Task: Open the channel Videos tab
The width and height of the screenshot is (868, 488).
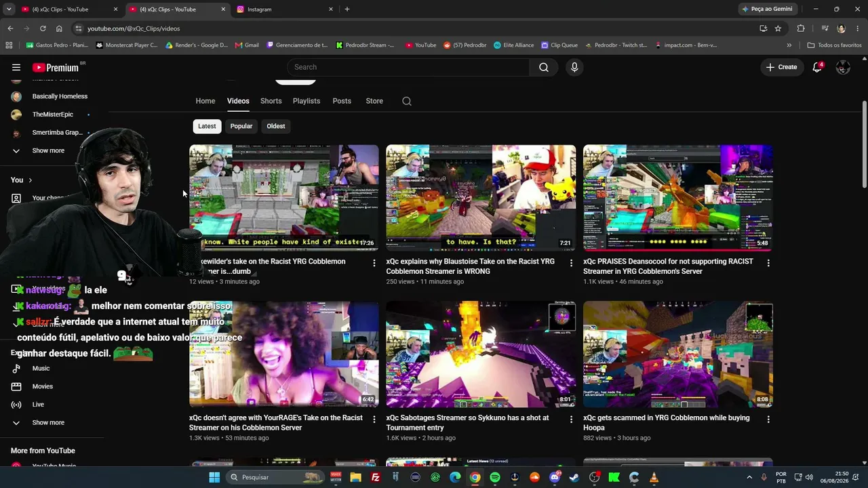Action: pyautogui.click(x=238, y=101)
